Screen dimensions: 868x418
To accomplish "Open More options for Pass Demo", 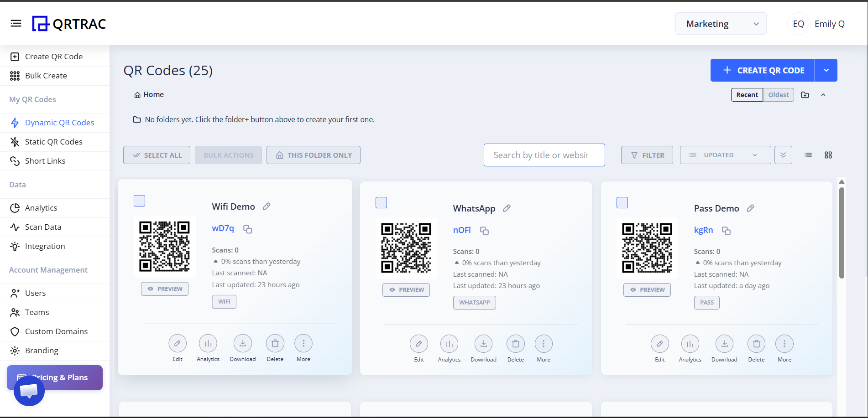I will pyautogui.click(x=784, y=344).
